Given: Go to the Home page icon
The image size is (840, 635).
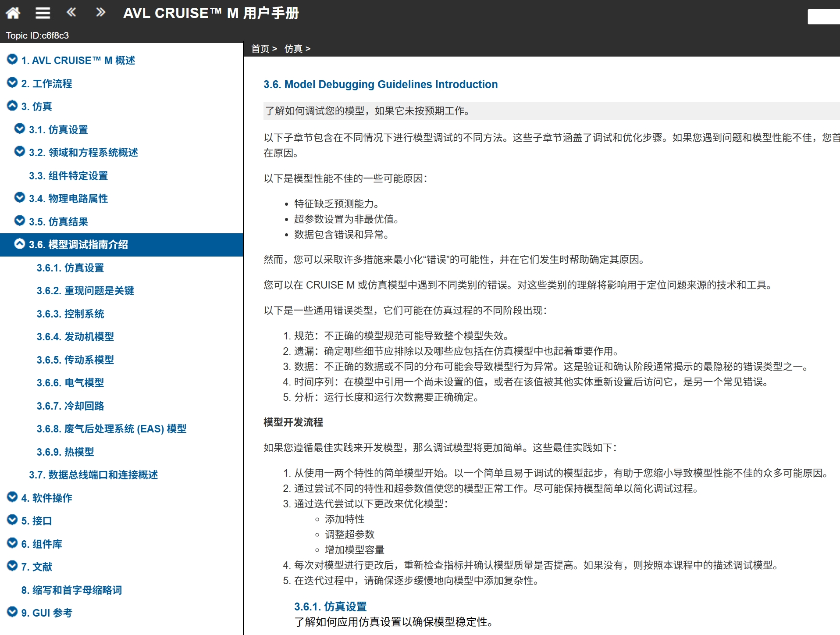Looking at the screenshot, I should click(x=13, y=13).
